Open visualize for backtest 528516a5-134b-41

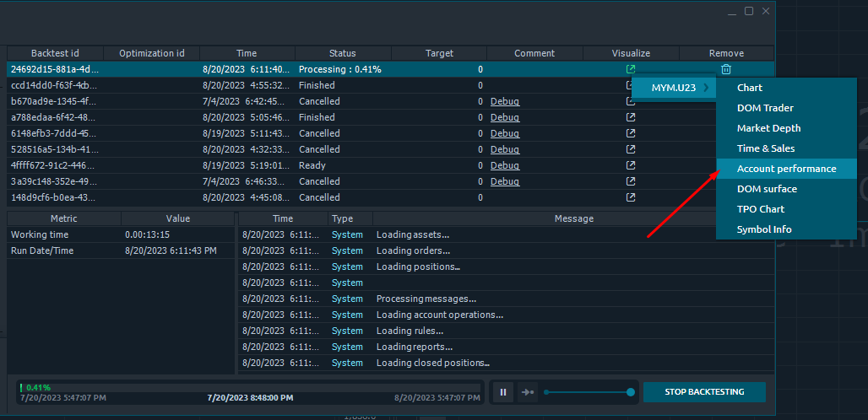coord(631,149)
